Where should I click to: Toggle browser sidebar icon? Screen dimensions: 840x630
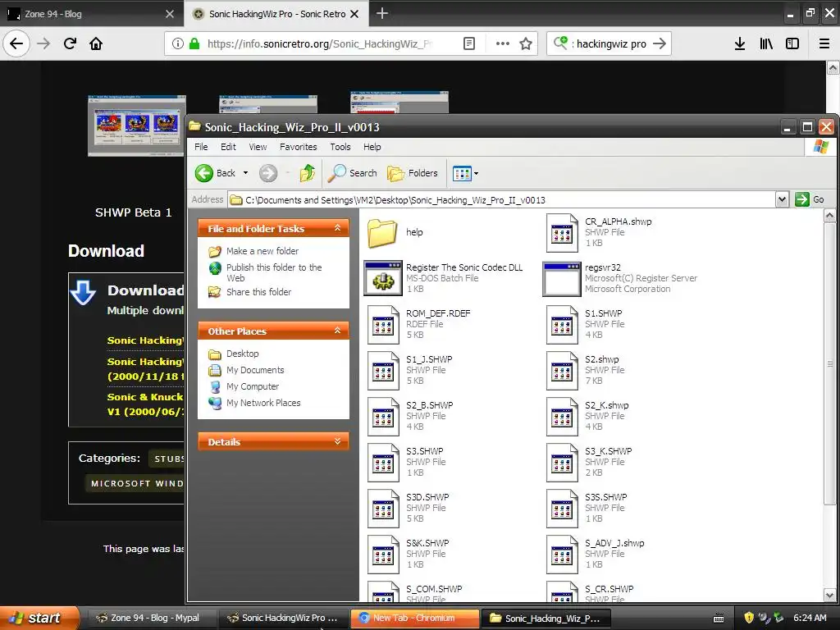point(792,43)
